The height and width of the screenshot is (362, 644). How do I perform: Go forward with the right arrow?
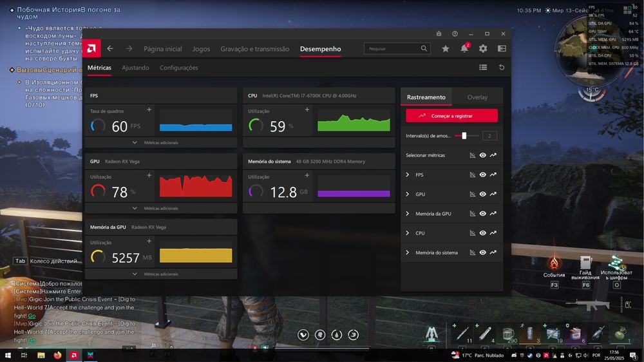129,48
